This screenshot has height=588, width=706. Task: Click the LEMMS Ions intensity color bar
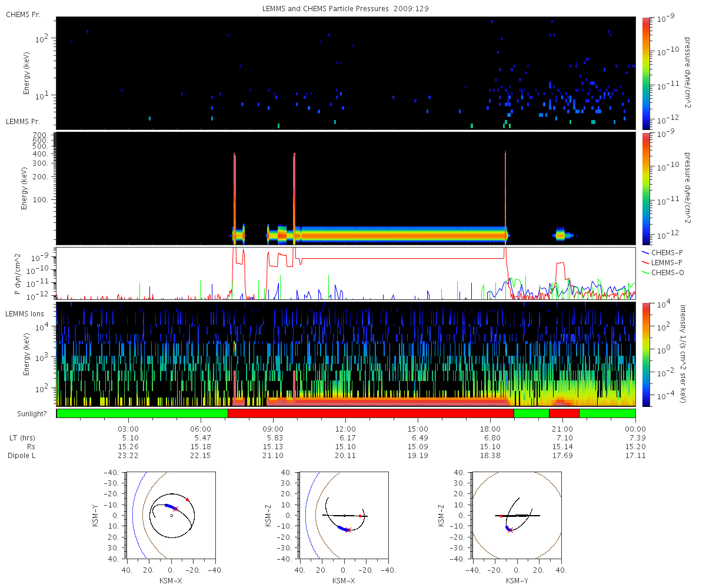coord(646,355)
